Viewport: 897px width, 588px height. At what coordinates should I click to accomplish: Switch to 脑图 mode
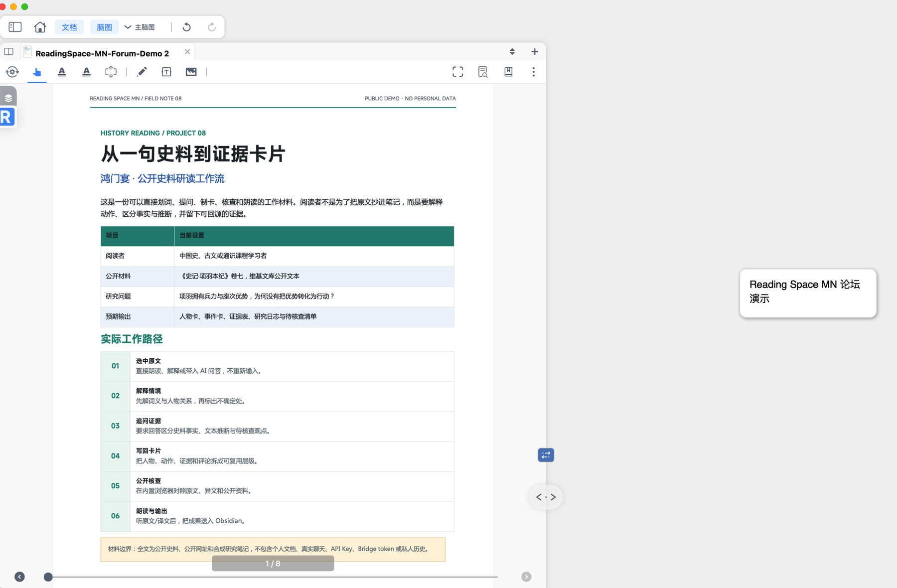click(x=104, y=27)
